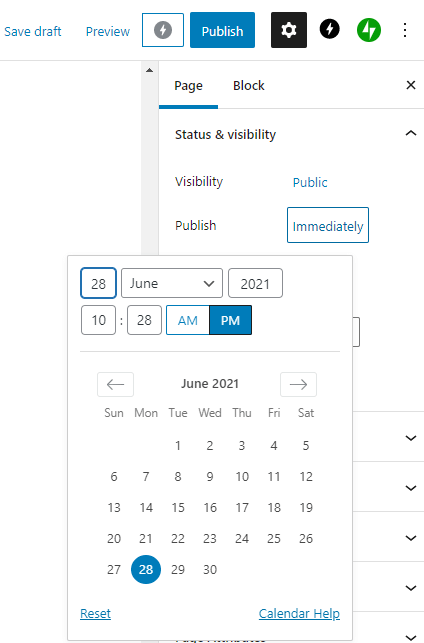Click the blue Publish button
424x643 pixels.
(x=222, y=30)
